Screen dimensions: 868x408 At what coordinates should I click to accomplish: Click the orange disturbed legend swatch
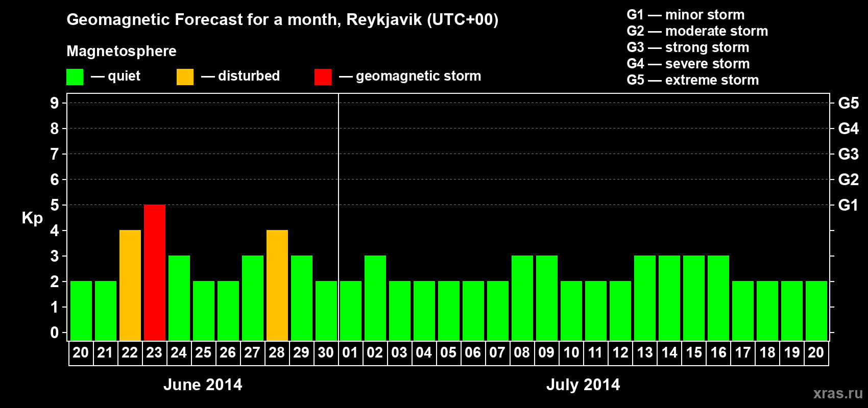tap(185, 77)
